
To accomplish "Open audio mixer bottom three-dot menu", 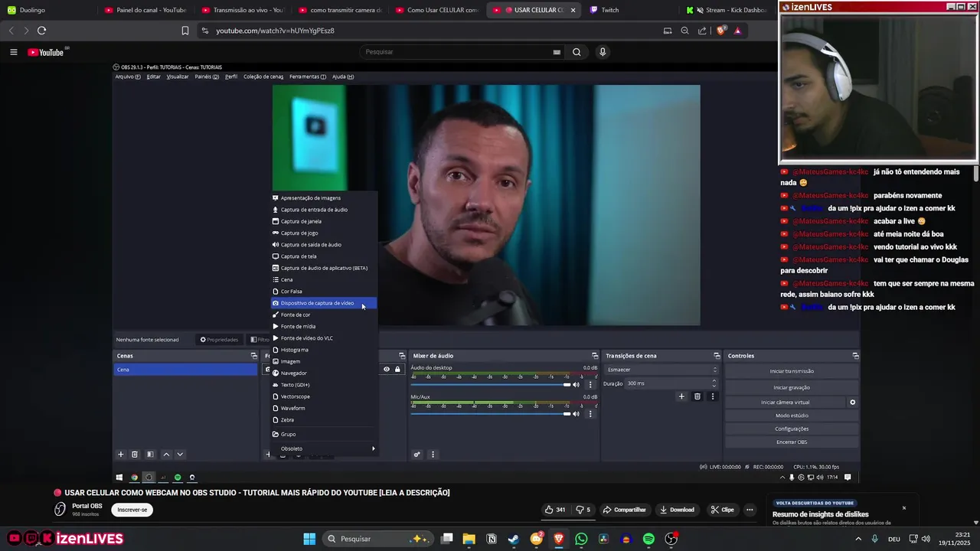I will (x=433, y=455).
